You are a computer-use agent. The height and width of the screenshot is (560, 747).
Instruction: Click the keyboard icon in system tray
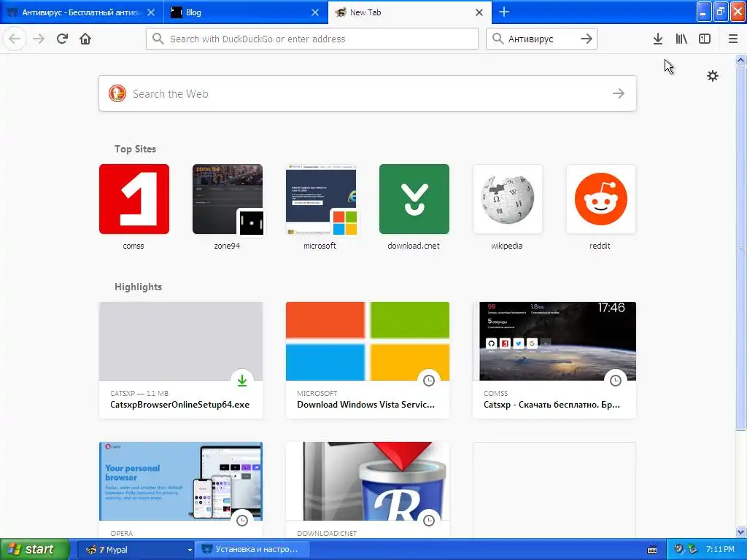(x=652, y=550)
